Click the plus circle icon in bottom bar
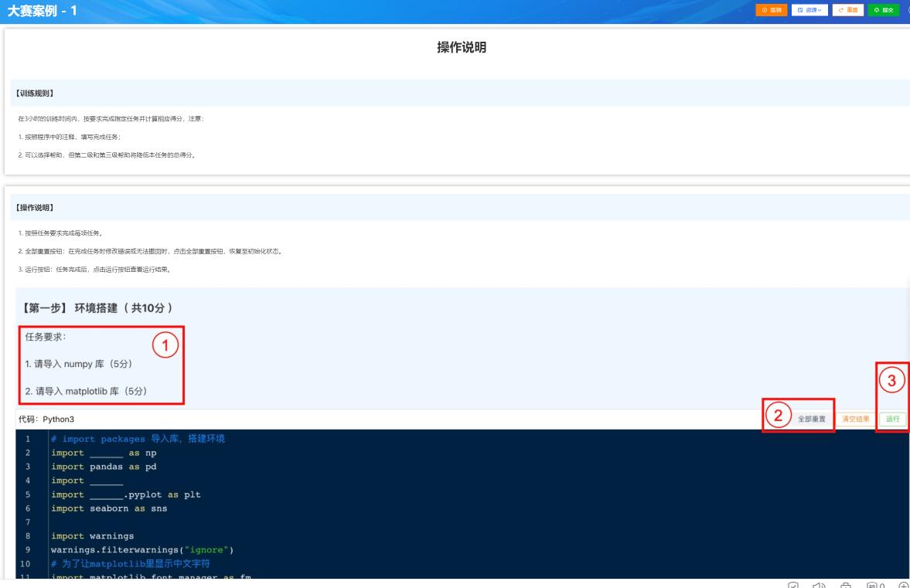 click(x=903, y=584)
